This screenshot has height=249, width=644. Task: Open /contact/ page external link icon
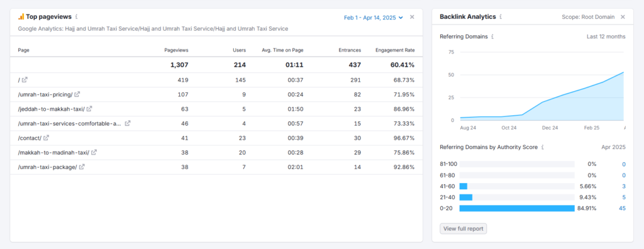point(47,138)
